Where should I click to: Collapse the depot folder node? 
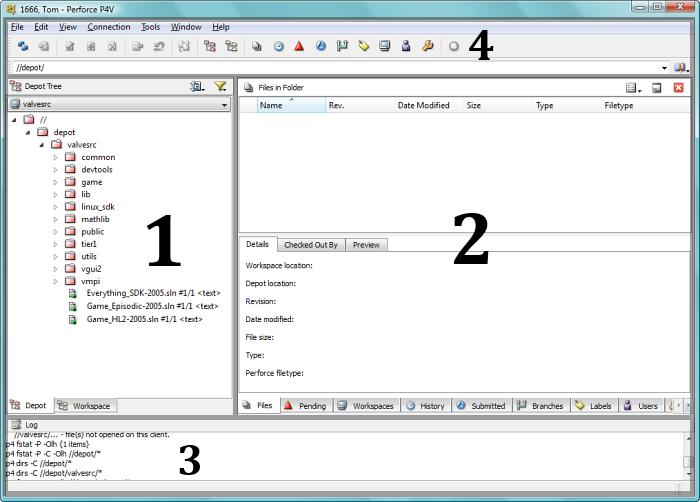point(28,132)
